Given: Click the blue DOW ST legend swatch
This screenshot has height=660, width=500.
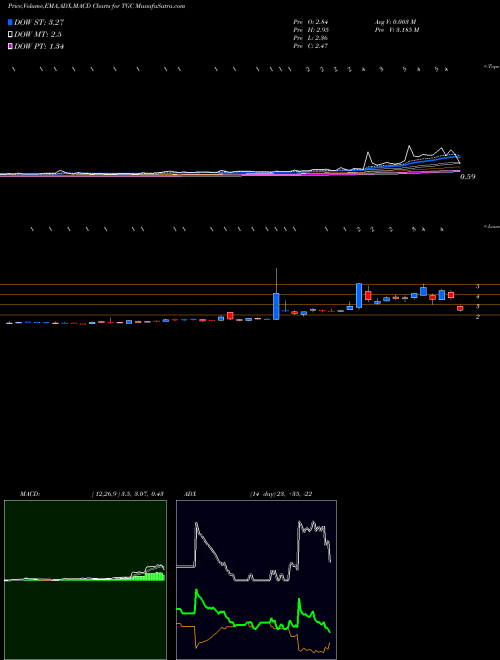Looking at the screenshot, I should click(x=10, y=22).
